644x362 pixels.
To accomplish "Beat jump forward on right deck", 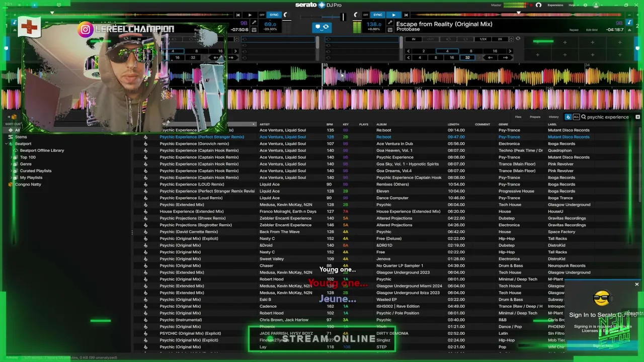I will [506, 57].
